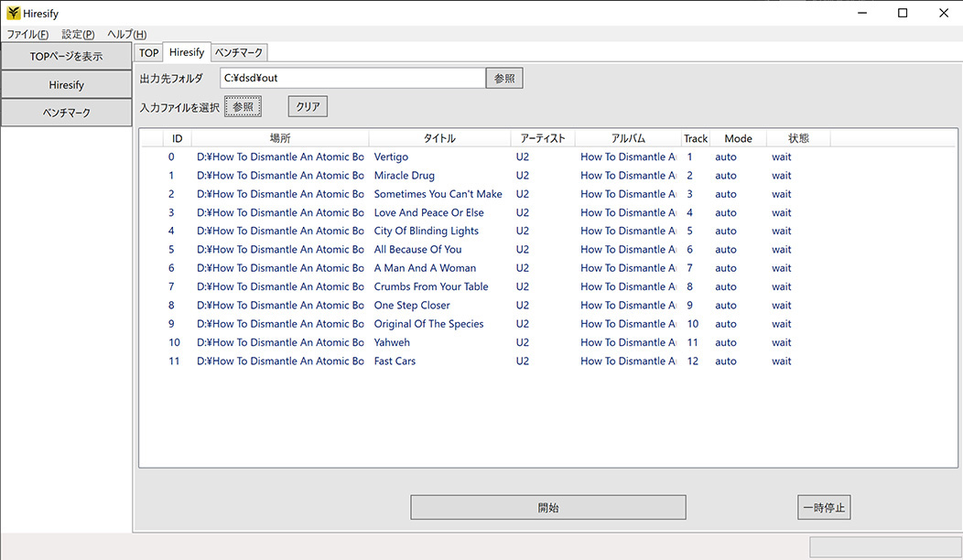Viewport: 963px width, 560px height.
Task: Open the 設定(P) menu
Action: tap(78, 34)
